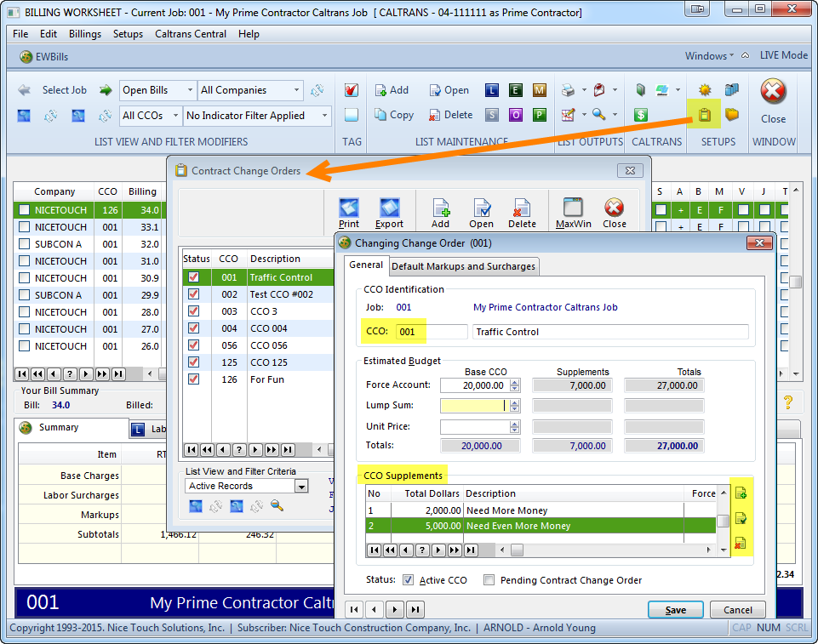Click the add CCO supplement icon
The image size is (818, 644).
741,493
